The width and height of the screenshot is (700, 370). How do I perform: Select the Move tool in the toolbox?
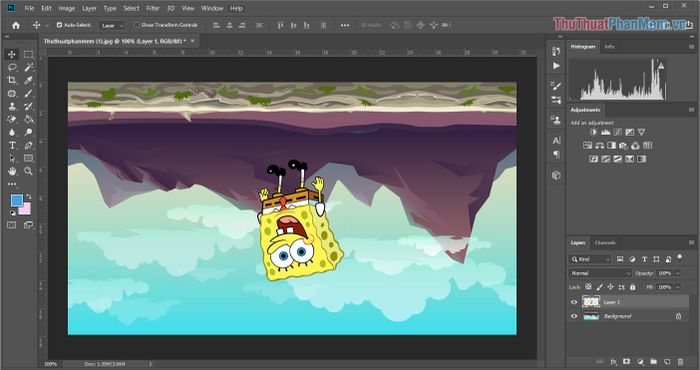point(12,54)
